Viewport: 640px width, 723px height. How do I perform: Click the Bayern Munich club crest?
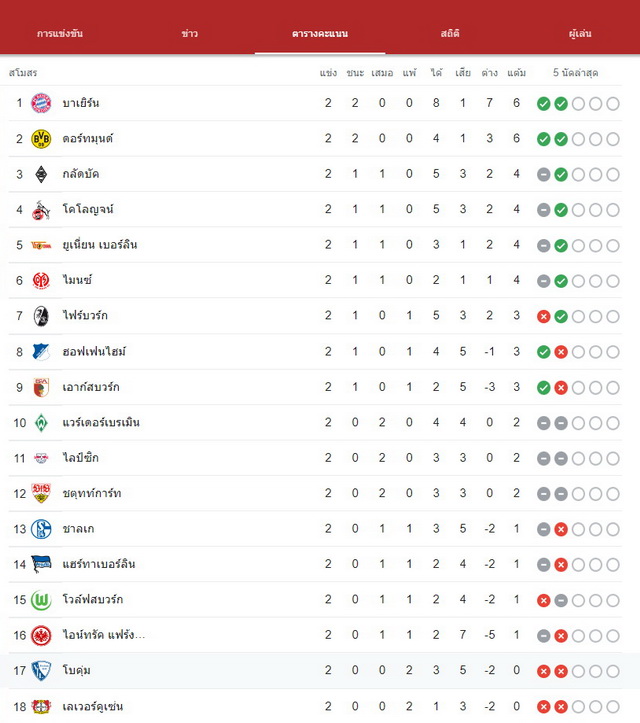coord(41,103)
